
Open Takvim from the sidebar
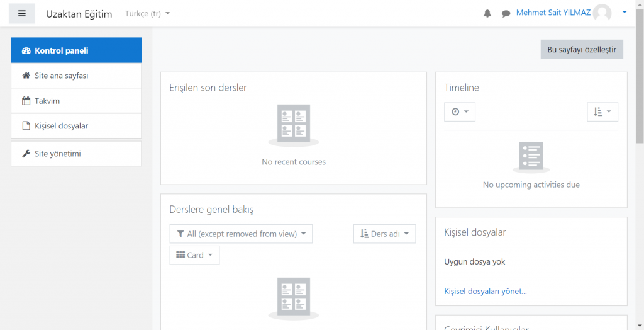76,101
